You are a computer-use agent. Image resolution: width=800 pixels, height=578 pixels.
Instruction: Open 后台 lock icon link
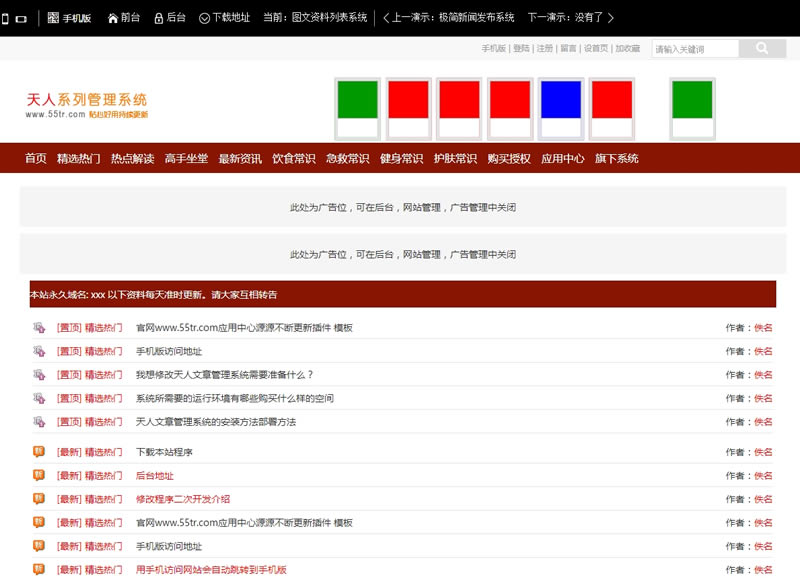pos(158,18)
